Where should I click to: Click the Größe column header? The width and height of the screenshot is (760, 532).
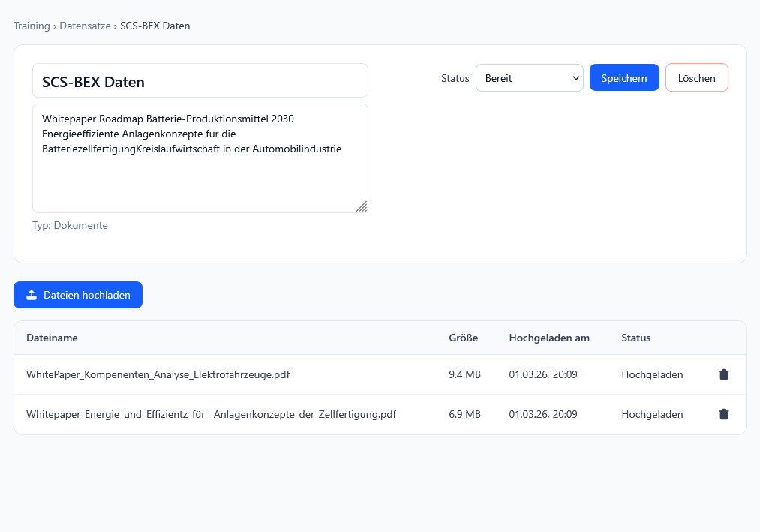pos(463,338)
